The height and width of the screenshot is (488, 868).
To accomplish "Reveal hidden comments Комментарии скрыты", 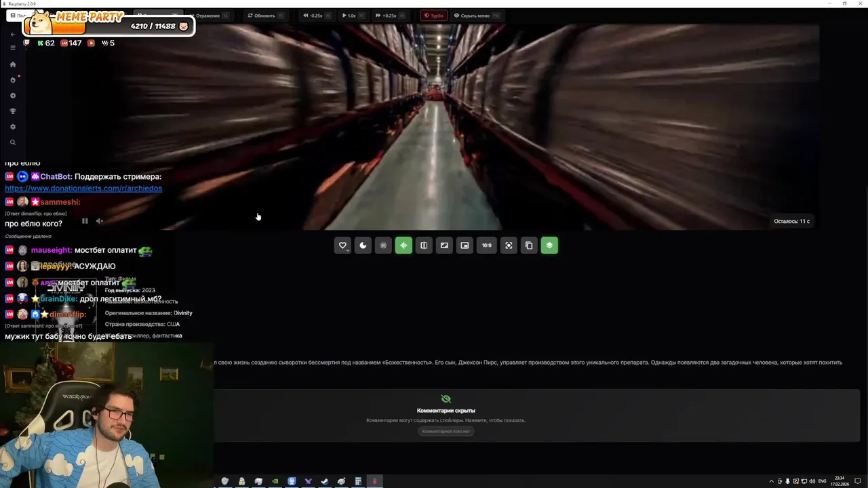I will tap(446, 410).
